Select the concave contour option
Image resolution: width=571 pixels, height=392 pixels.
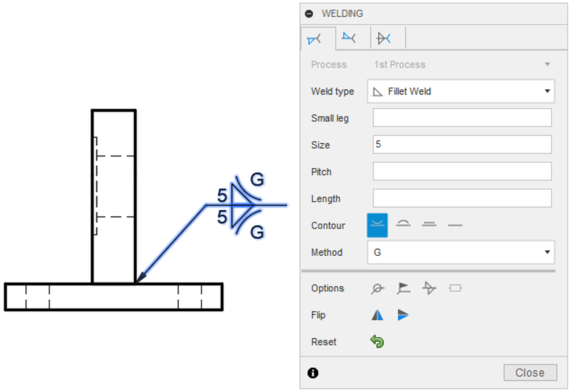click(x=377, y=225)
